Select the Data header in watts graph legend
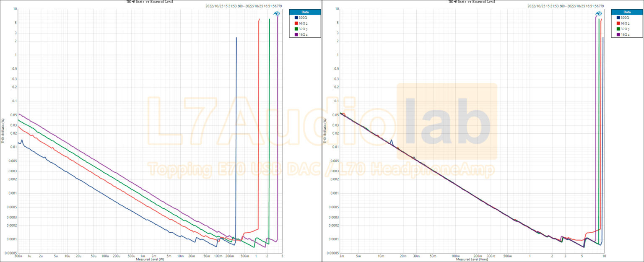Viewport: 644px width, 262px height. coord(305,12)
